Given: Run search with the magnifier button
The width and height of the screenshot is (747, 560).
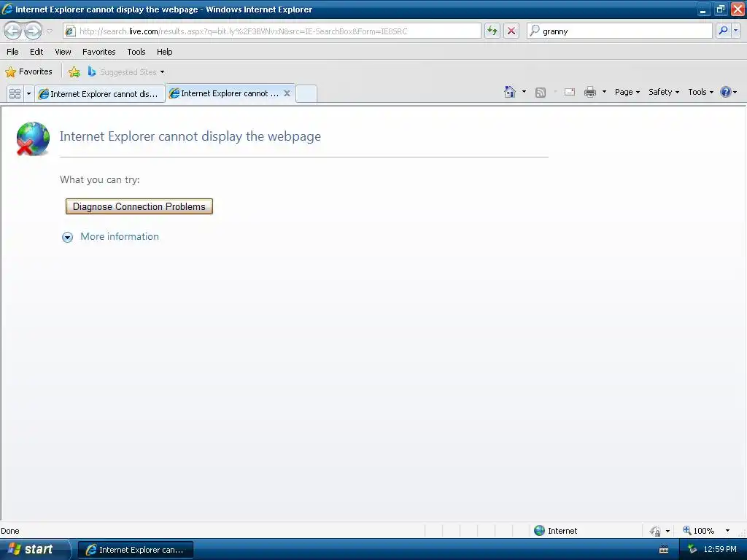Looking at the screenshot, I should 723,31.
